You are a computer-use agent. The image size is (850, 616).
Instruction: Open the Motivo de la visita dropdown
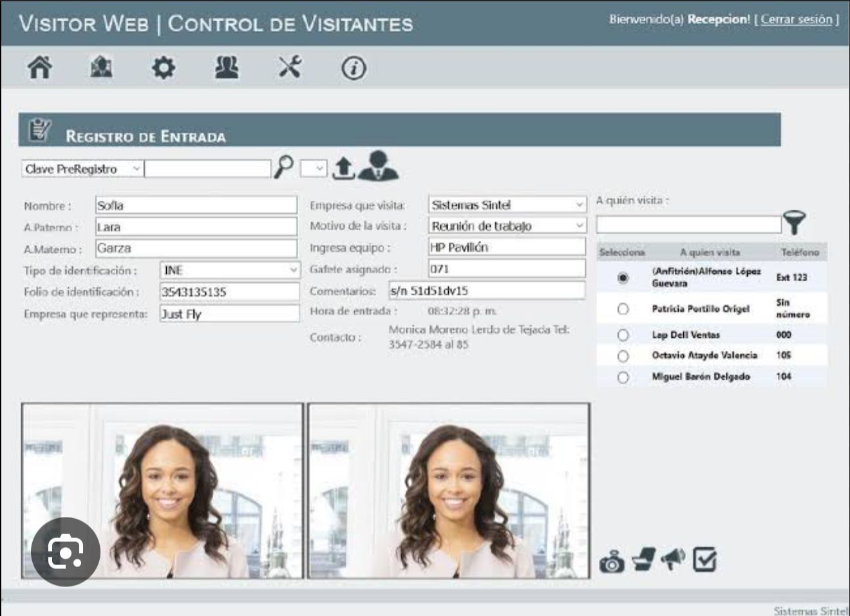(507, 226)
